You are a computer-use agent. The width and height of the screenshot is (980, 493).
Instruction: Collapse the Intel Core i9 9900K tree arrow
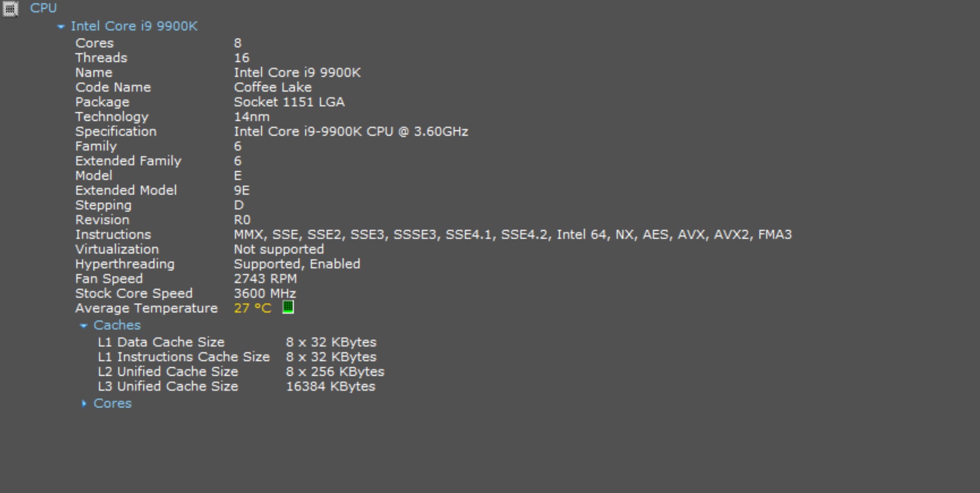point(61,27)
